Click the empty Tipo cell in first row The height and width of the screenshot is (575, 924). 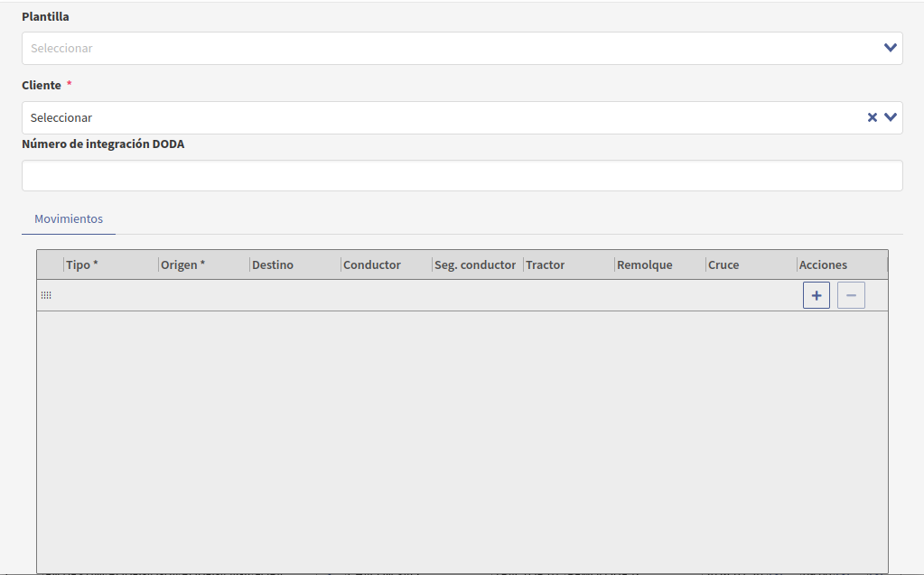(x=110, y=295)
